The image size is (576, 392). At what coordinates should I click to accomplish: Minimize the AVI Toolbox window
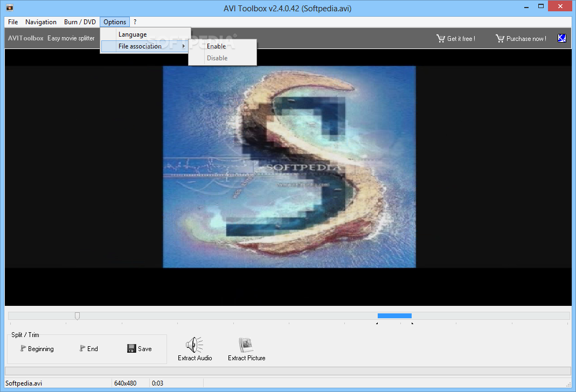point(526,6)
